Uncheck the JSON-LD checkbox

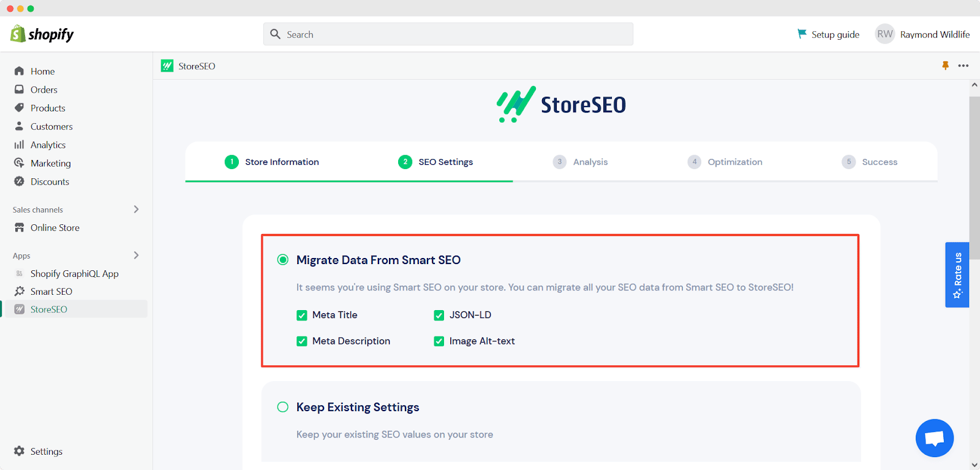(439, 315)
